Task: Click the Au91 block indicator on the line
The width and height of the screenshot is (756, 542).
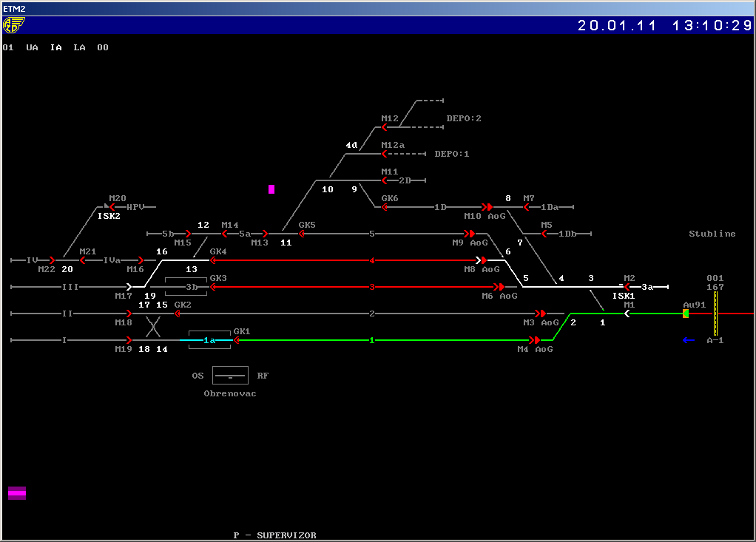Action: click(x=686, y=314)
